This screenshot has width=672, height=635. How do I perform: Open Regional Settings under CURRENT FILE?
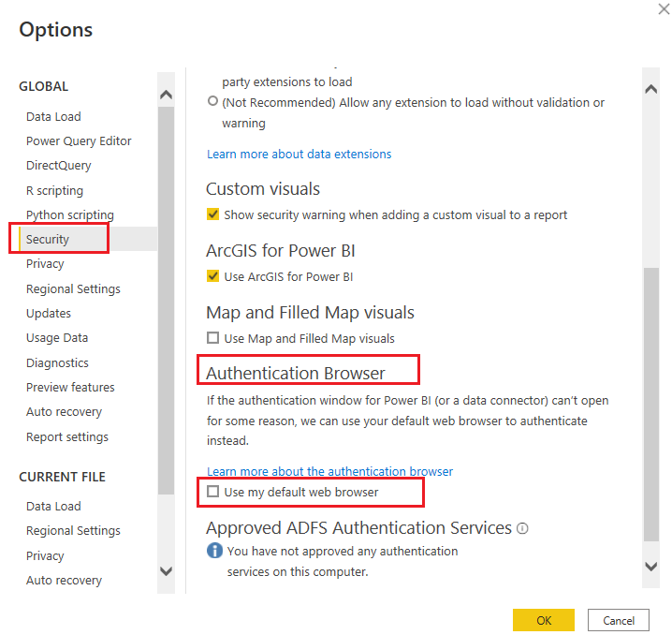pos(73,531)
